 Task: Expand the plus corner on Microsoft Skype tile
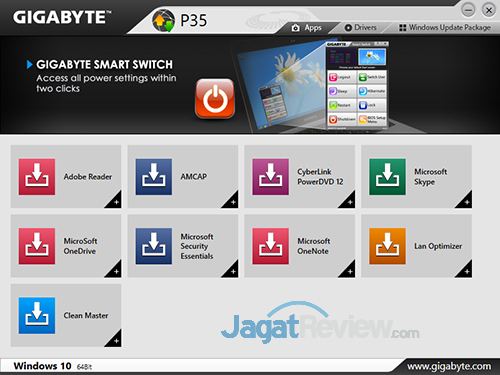click(x=466, y=201)
